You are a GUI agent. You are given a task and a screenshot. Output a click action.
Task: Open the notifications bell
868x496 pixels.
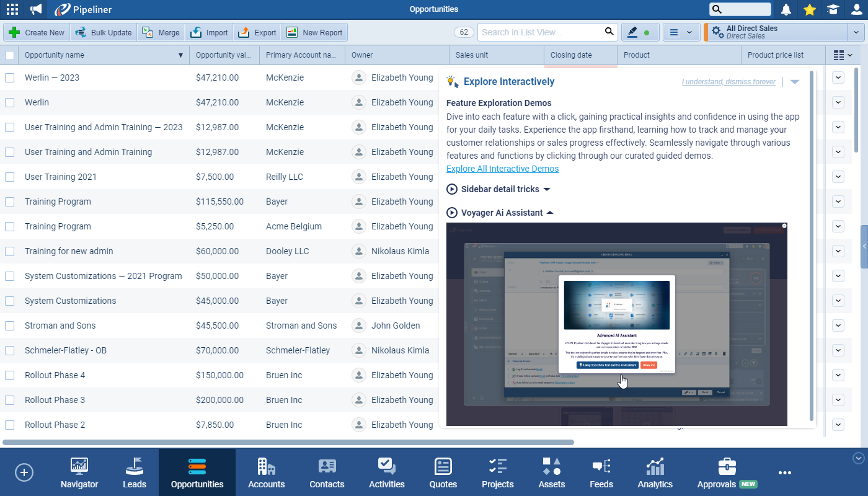pyautogui.click(x=786, y=9)
